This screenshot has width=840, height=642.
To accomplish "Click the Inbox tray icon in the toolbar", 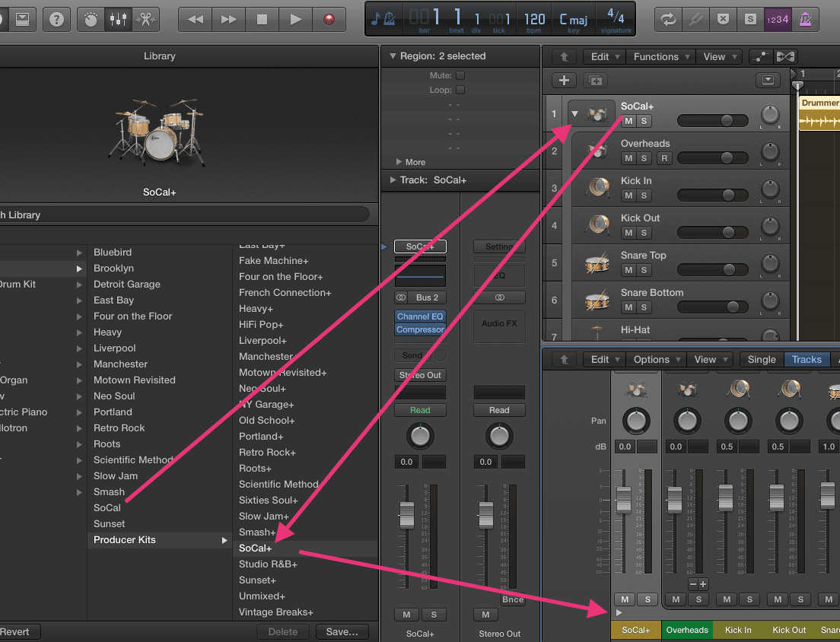I will pos(23,20).
